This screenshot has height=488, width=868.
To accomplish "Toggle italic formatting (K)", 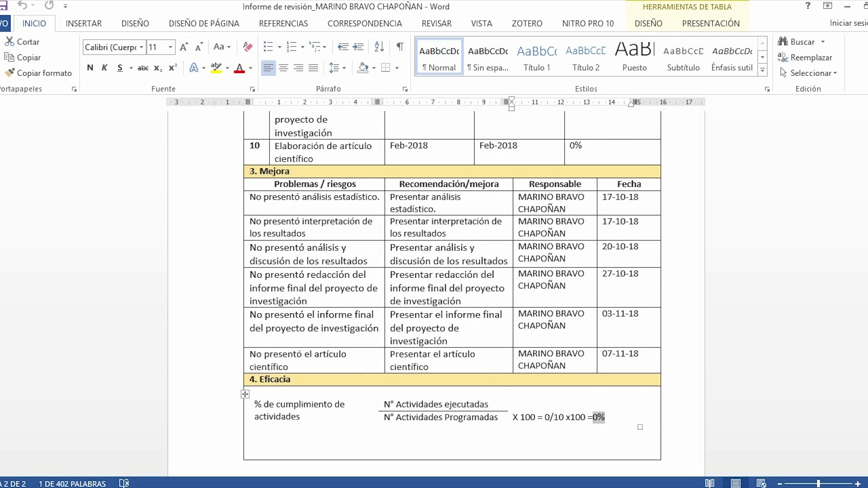I will coord(104,68).
